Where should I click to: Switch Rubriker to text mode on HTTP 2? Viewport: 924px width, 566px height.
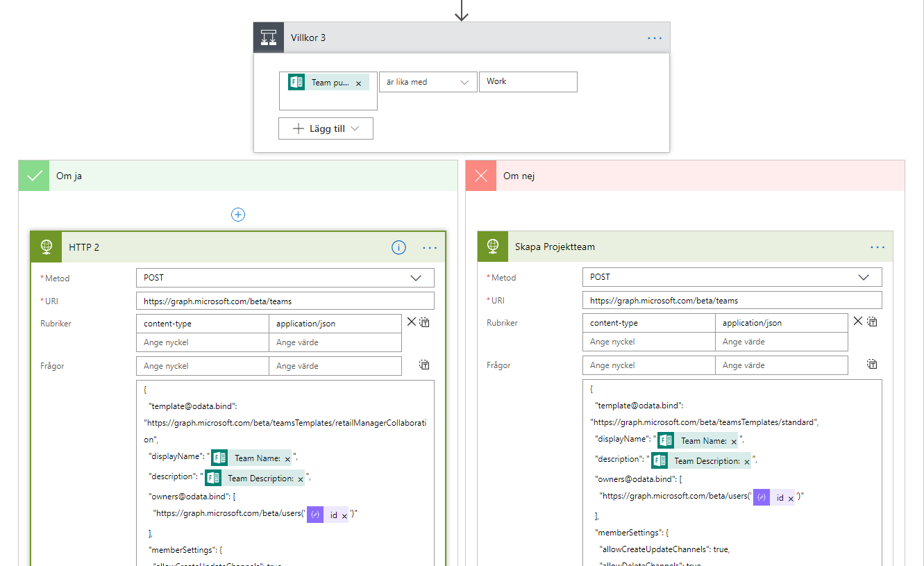[423, 322]
